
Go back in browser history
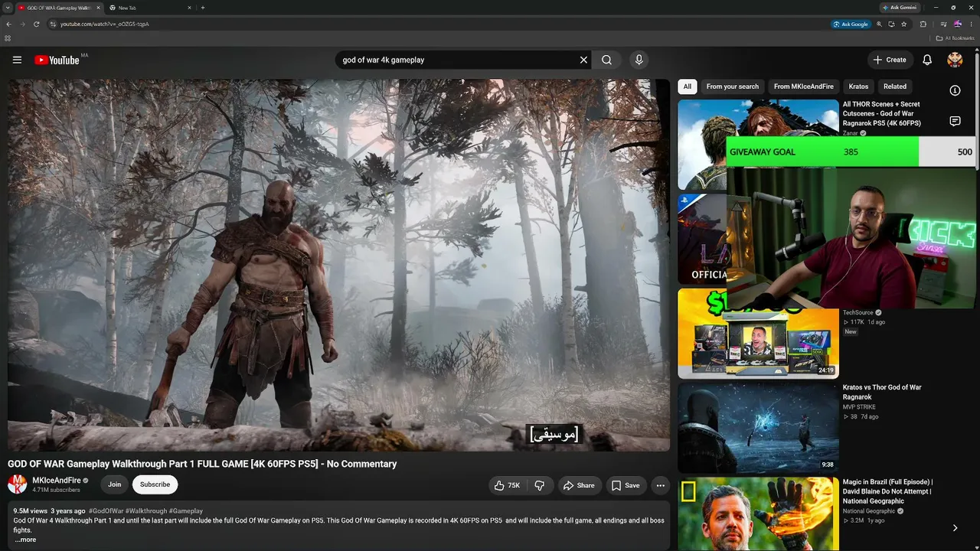click(8, 24)
